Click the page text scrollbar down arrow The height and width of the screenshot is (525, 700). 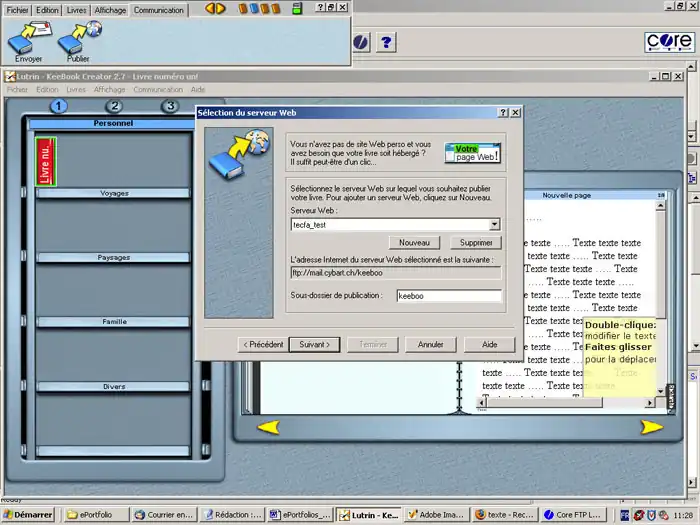click(660, 391)
